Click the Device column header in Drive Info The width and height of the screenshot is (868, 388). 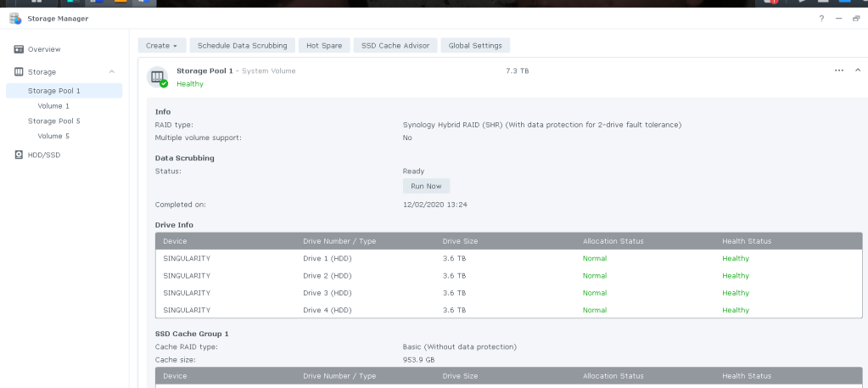point(175,241)
